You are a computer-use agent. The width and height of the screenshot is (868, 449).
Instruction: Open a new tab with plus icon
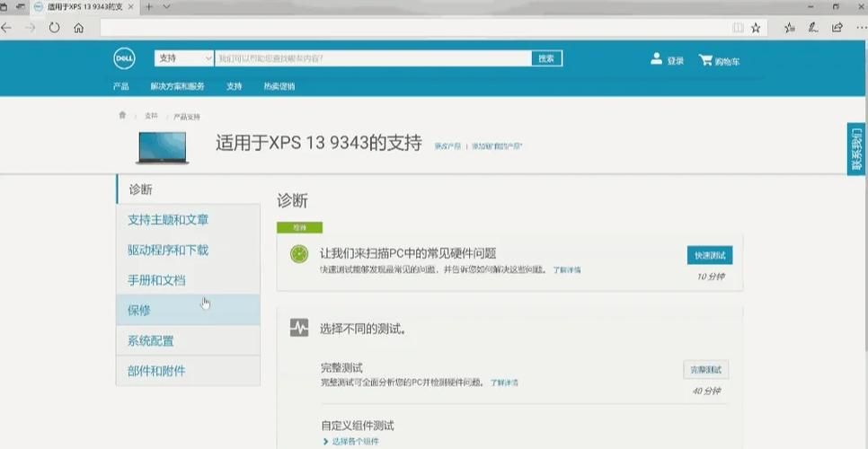149,7
